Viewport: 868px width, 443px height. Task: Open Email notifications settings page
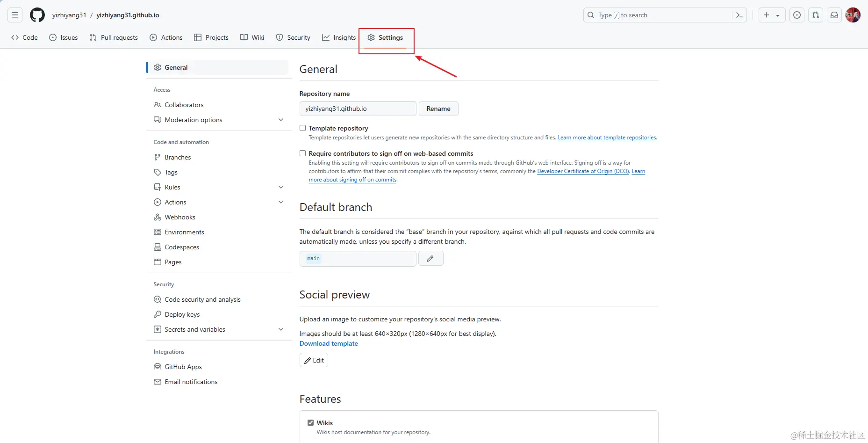coord(219,382)
